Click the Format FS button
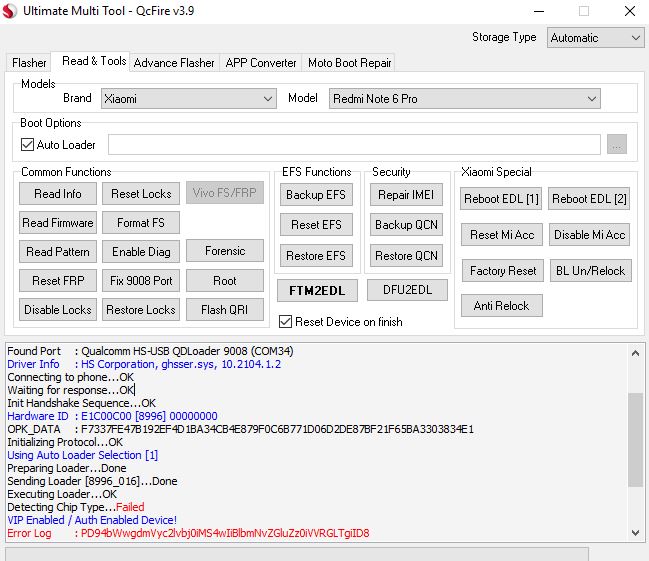The height and width of the screenshot is (561, 649). point(141,223)
